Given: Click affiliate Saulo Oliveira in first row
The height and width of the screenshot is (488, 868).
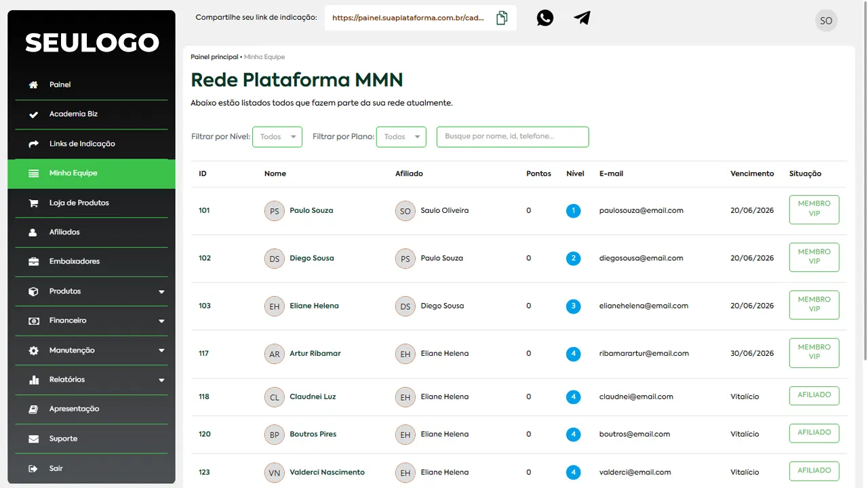Looking at the screenshot, I should tap(444, 210).
